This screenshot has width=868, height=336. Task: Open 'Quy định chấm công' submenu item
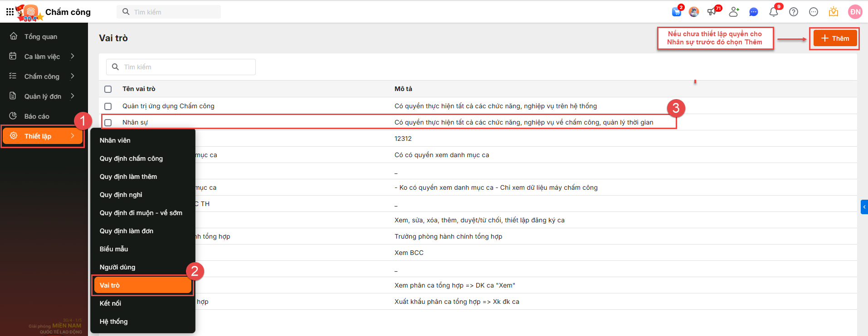point(131,158)
